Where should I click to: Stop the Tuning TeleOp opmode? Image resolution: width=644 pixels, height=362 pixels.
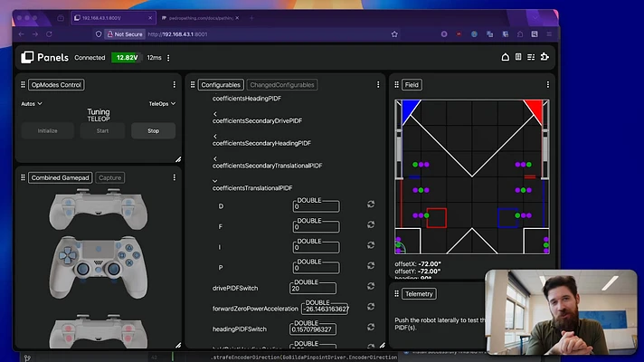153,131
